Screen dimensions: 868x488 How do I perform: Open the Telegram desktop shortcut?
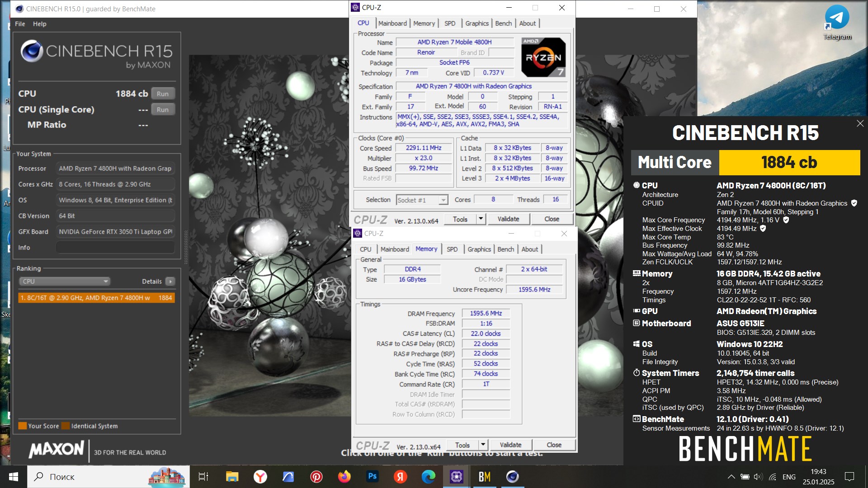pos(837,23)
